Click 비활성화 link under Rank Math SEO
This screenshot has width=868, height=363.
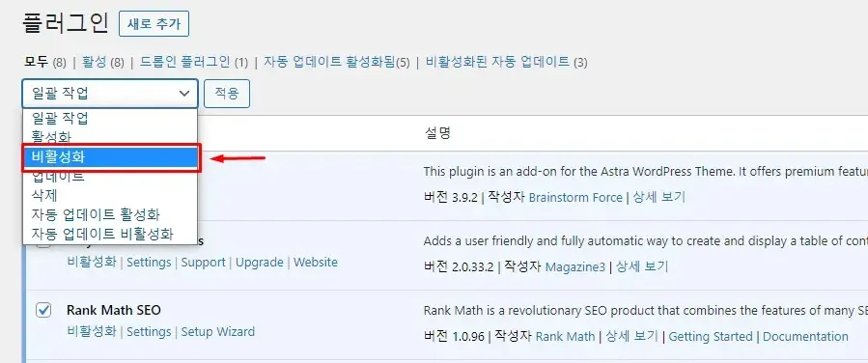point(92,331)
